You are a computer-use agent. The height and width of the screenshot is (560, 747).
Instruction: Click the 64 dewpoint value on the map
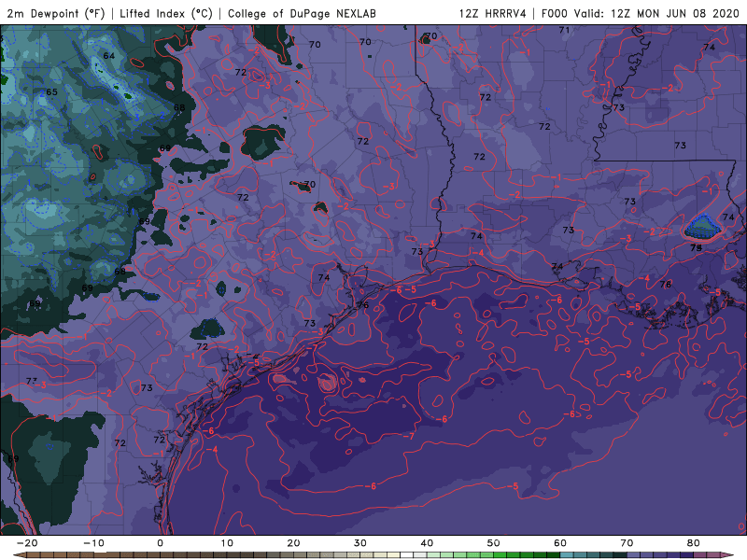(x=109, y=56)
